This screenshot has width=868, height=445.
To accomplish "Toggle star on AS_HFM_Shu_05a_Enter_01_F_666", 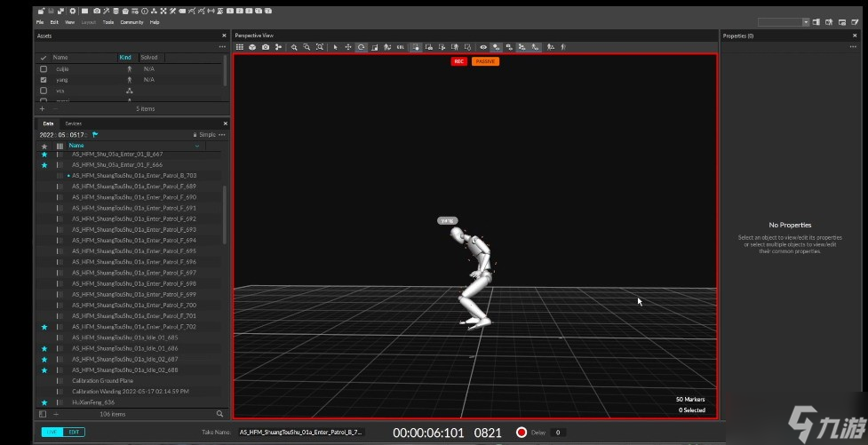I will (x=44, y=165).
